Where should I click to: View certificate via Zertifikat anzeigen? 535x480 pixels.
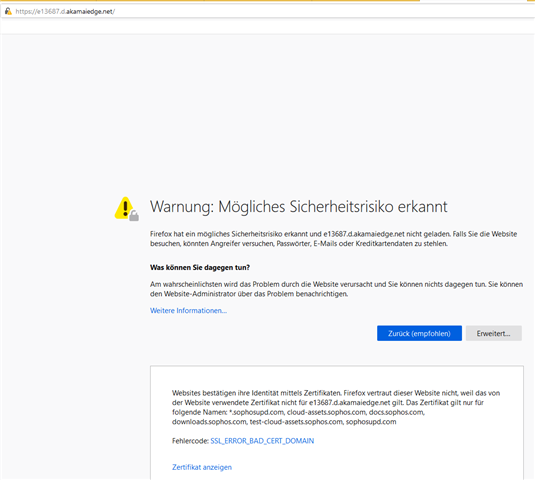click(x=202, y=467)
